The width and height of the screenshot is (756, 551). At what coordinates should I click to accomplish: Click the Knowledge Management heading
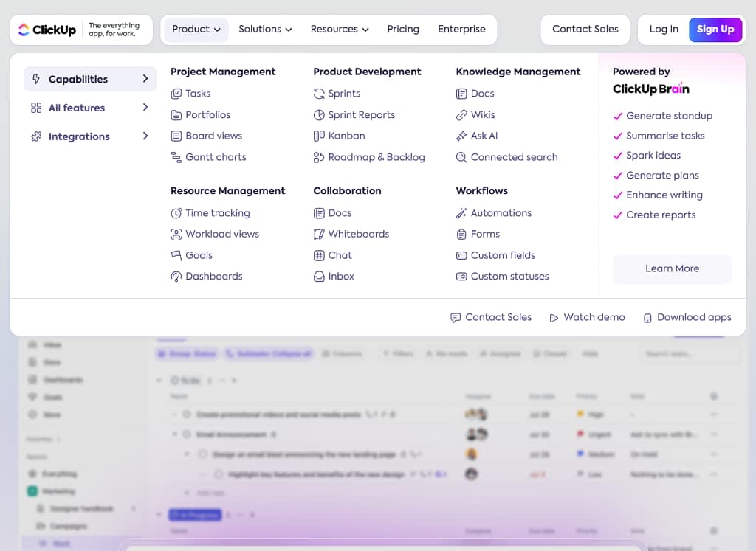tap(518, 72)
